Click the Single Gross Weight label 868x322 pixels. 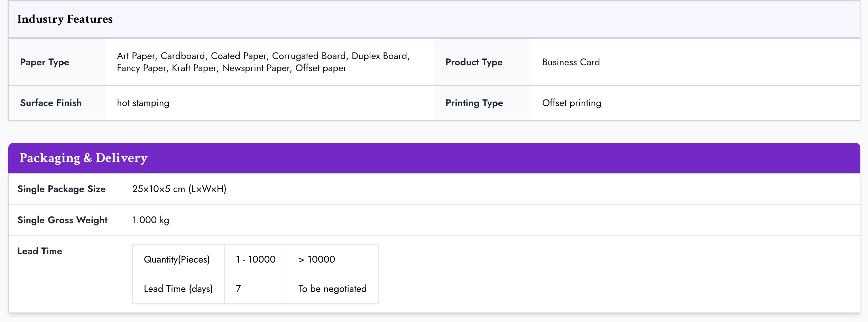click(x=62, y=220)
